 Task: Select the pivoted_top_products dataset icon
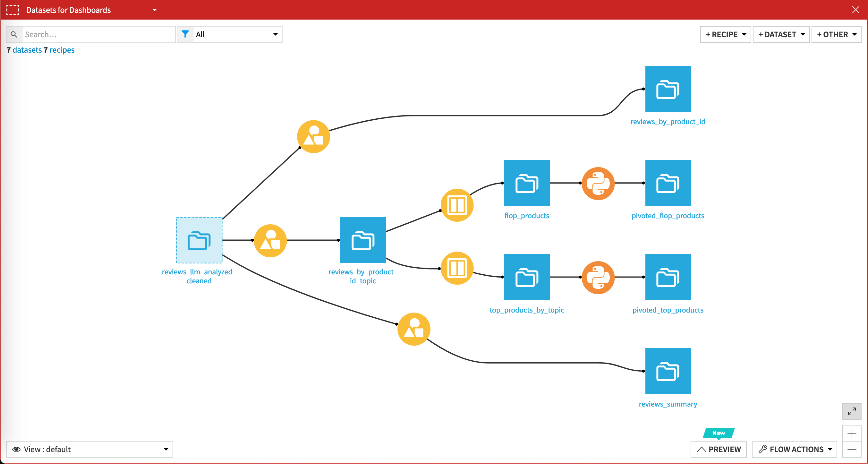[x=668, y=277]
